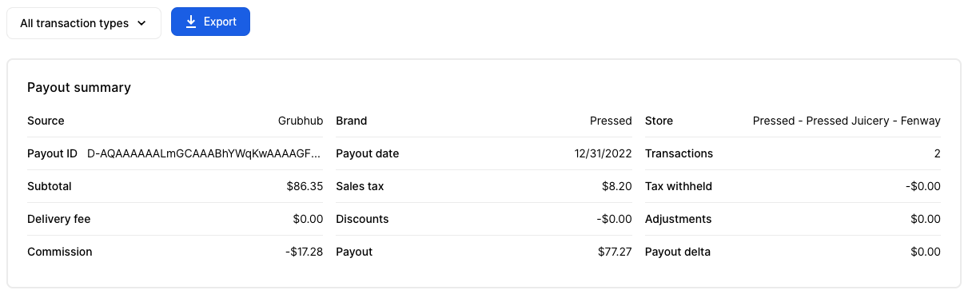Select the payout date 12/31/2022
Viewport: 980px width, 298px height.
click(x=604, y=153)
